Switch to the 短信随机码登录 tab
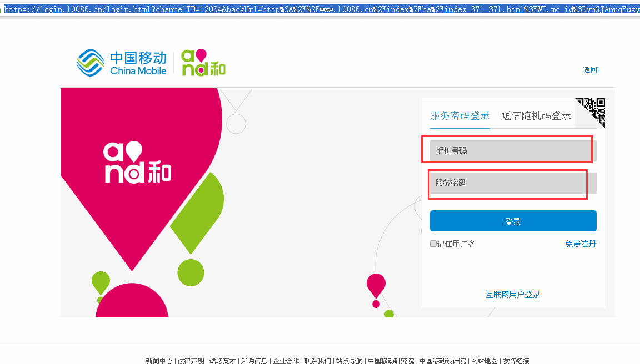Viewport: 640px width, 364px height. pos(535,115)
